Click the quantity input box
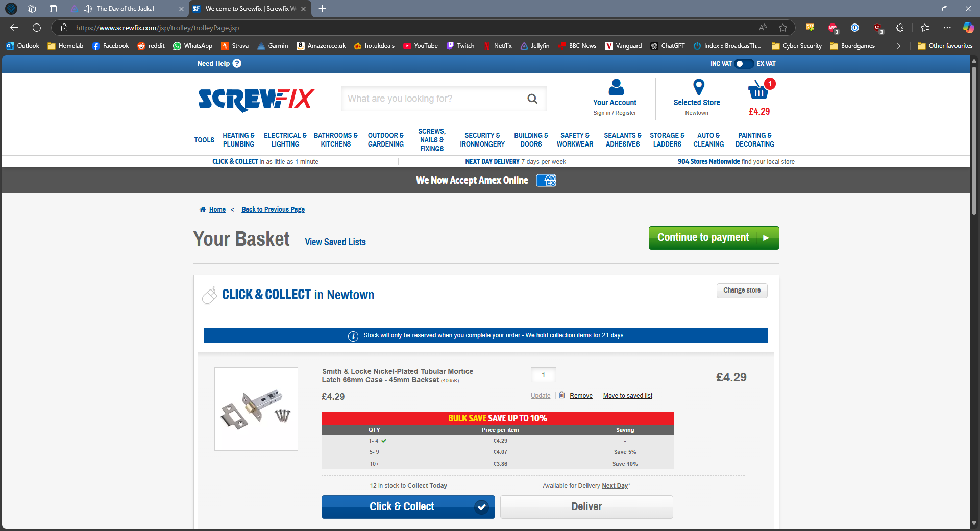This screenshot has width=980, height=531. pyautogui.click(x=543, y=375)
